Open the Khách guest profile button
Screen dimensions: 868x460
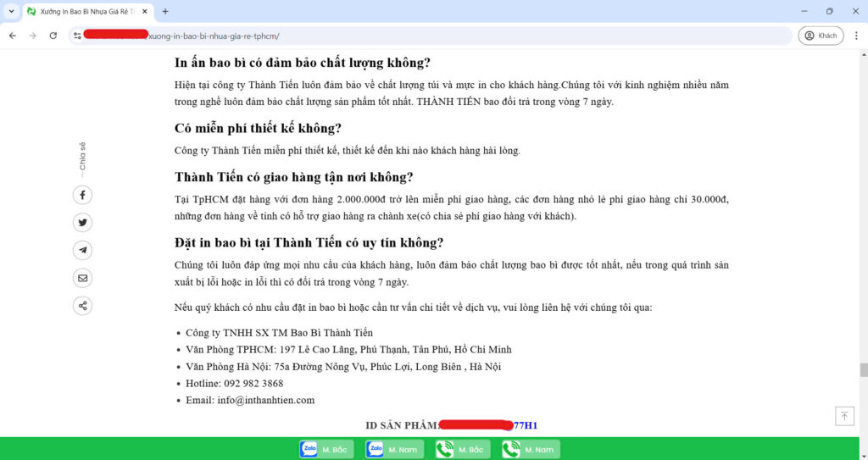[821, 36]
